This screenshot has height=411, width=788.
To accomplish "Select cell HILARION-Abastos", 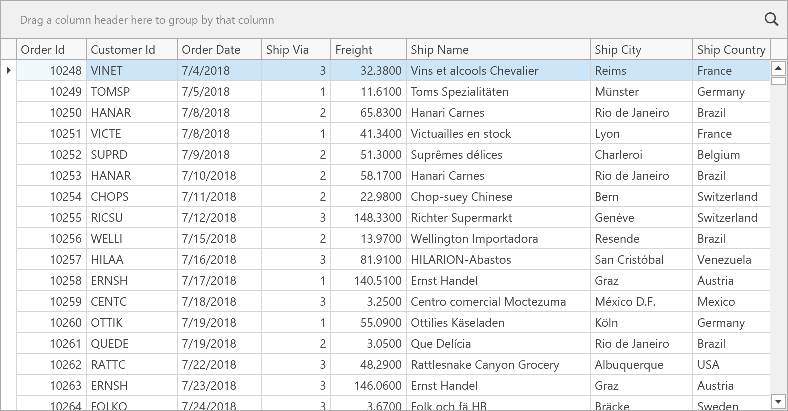I will click(499, 260).
